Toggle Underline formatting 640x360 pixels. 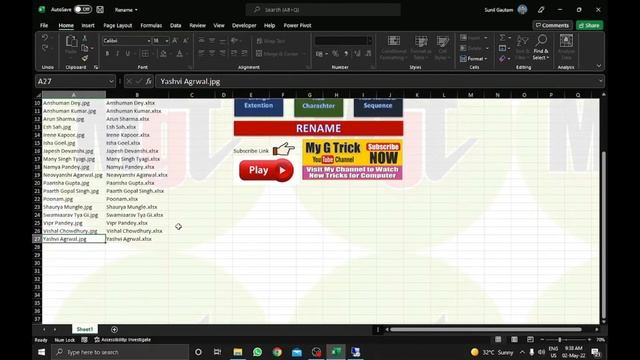pos(128,54)
